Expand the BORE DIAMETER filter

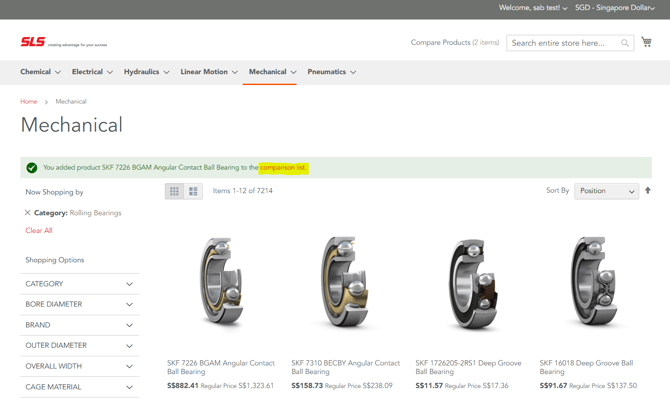click(x=79, y=304)
